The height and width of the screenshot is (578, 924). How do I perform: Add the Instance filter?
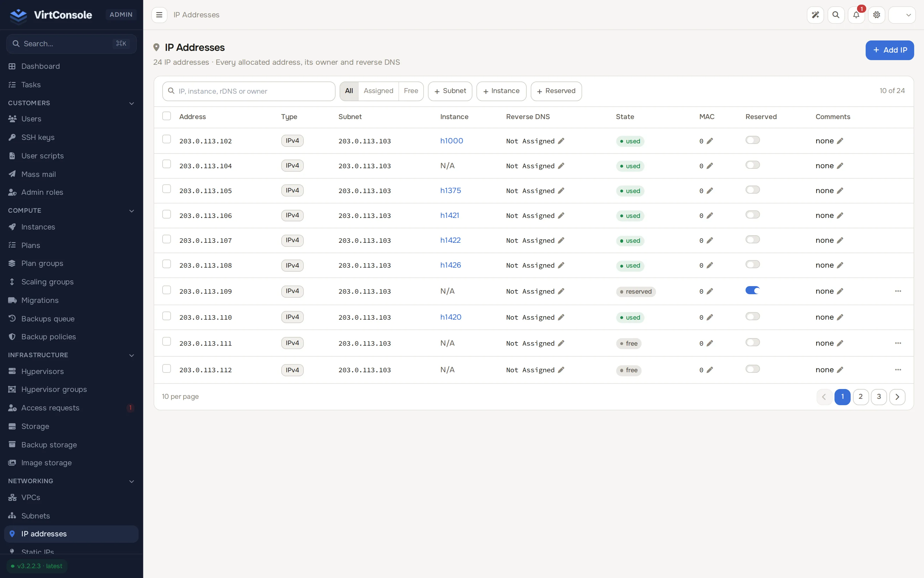(501, 91)
